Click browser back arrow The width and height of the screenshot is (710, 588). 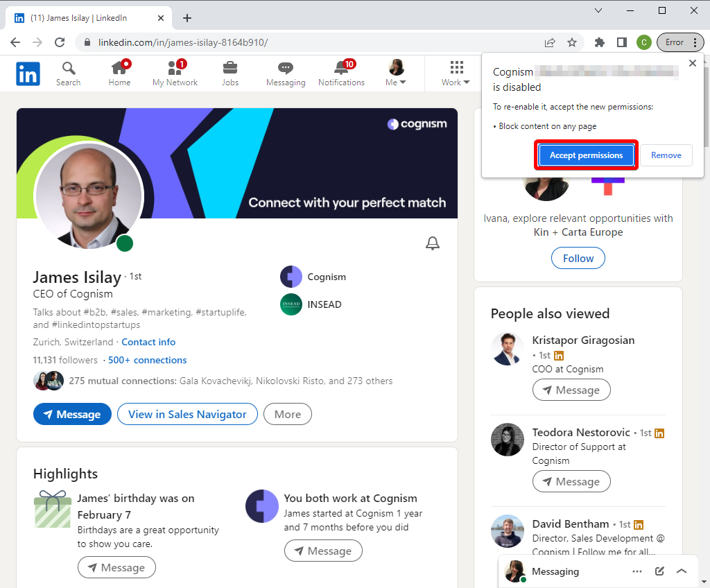click(x=15, y=42)
